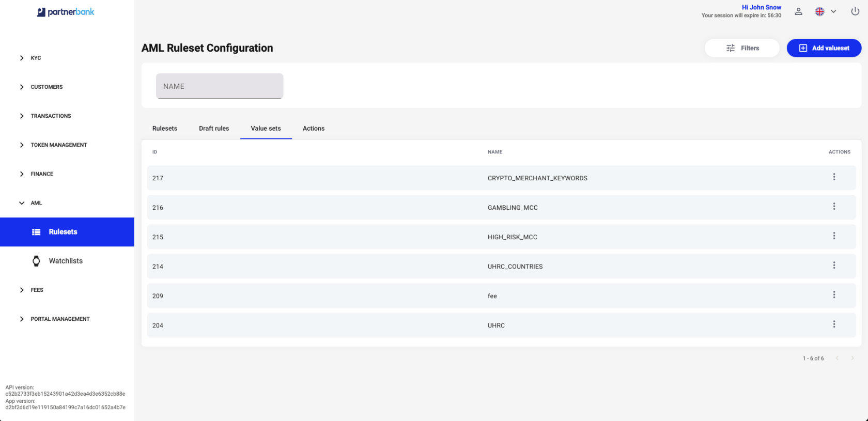Click the Rulesets list icon in sidebar

pos(36,232)
